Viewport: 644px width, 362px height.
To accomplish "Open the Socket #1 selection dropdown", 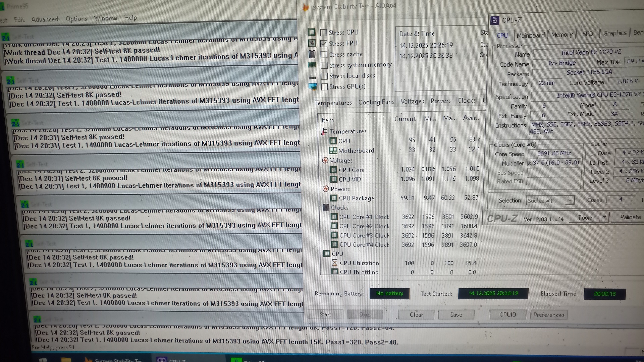I will (570, 200).
